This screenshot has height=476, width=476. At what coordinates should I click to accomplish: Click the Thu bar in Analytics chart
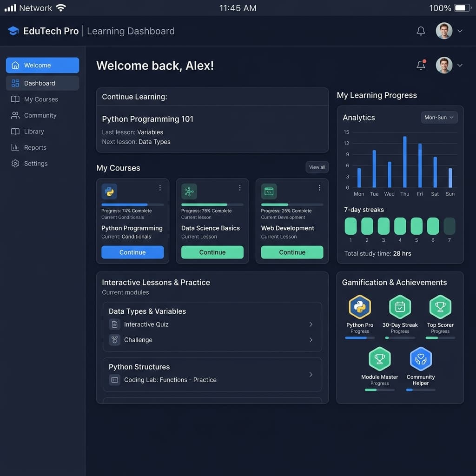coord(405,162)
